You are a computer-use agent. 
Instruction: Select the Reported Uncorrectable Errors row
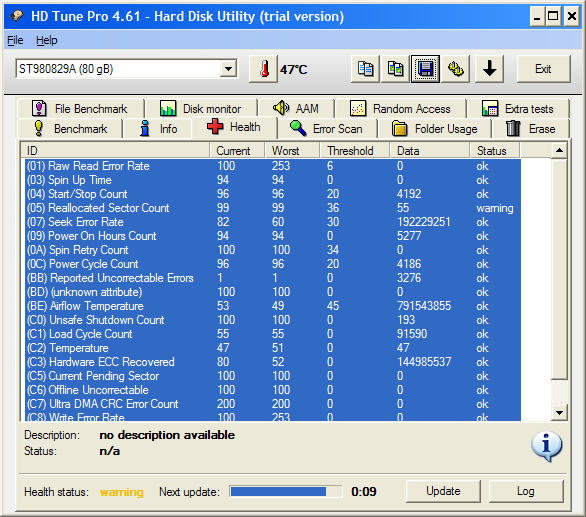[273, 278]
